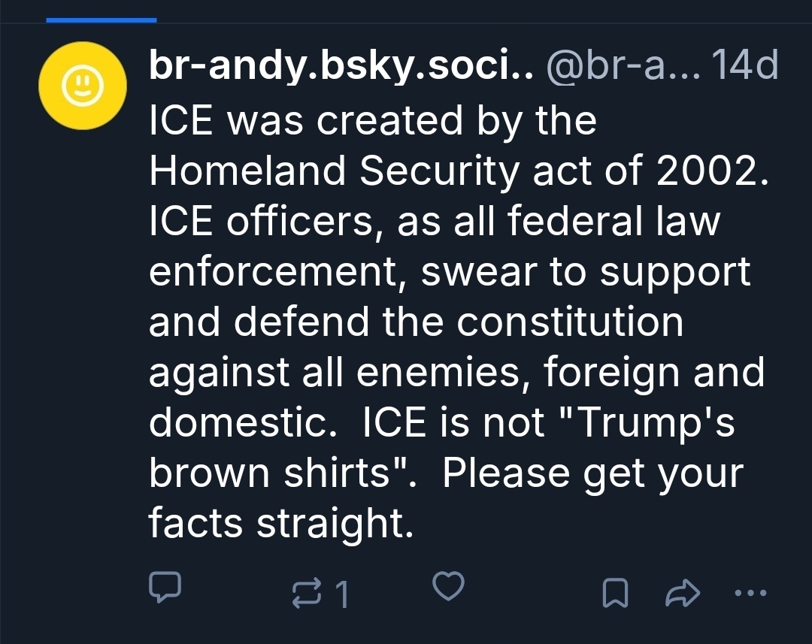Click the "against all enemies, foreign and" line
Screen dimensions: 812x644
point(456,372)
